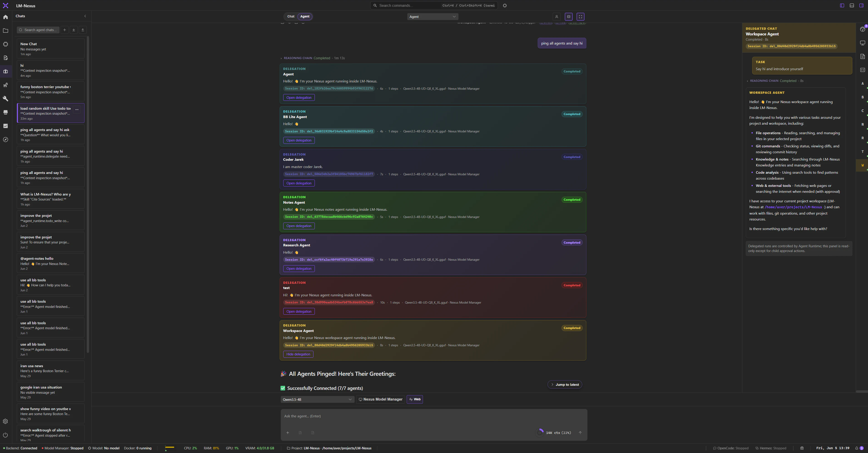Viewport: 868px width, 453px height.
Task: Toggle the highlighted panel icon beside fullscreen
Action: (x=569, y=17)
